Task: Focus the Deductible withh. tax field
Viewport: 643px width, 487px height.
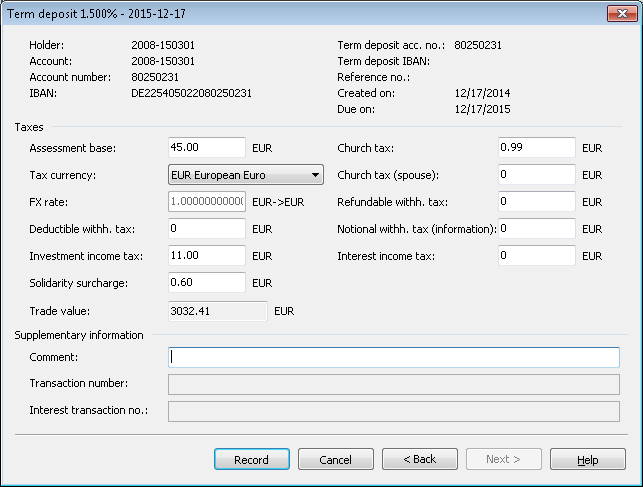Action: coord(205,229)
